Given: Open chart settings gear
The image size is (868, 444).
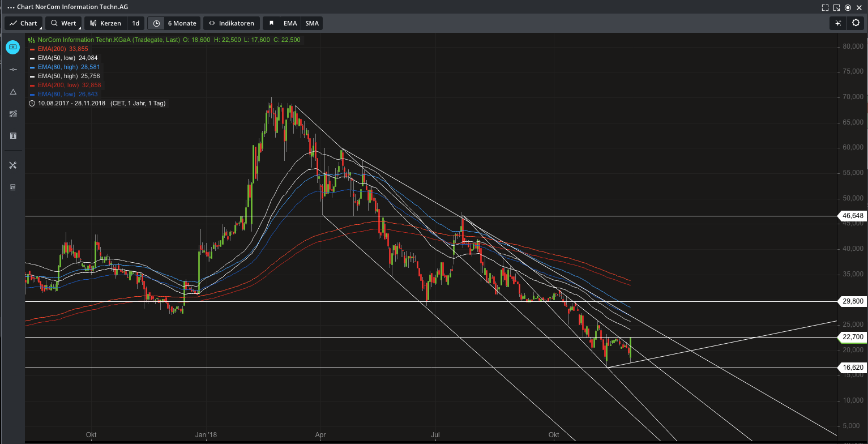Looking at the screenshot, I should 856,23.
